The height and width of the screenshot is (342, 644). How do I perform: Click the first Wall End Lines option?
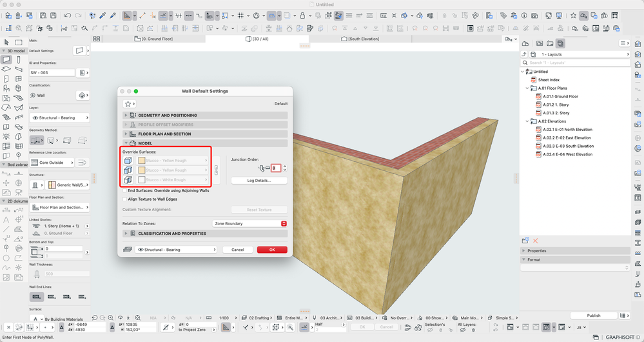pyautogui.click(x=37, y=296)
